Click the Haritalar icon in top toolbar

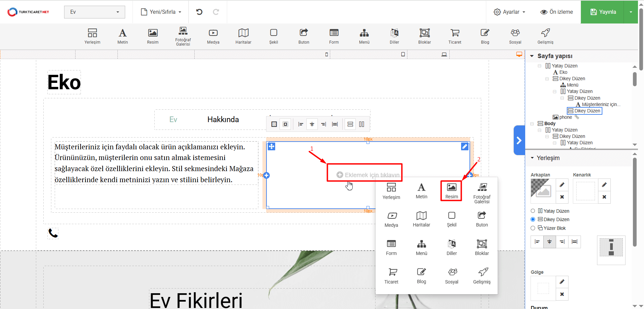click(243, 36)
